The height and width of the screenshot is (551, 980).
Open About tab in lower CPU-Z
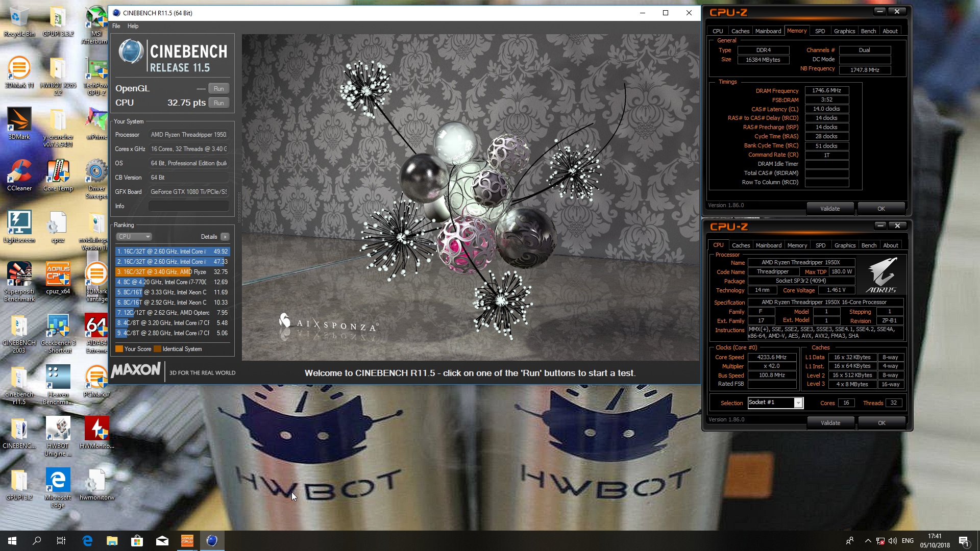coord(891,245)
